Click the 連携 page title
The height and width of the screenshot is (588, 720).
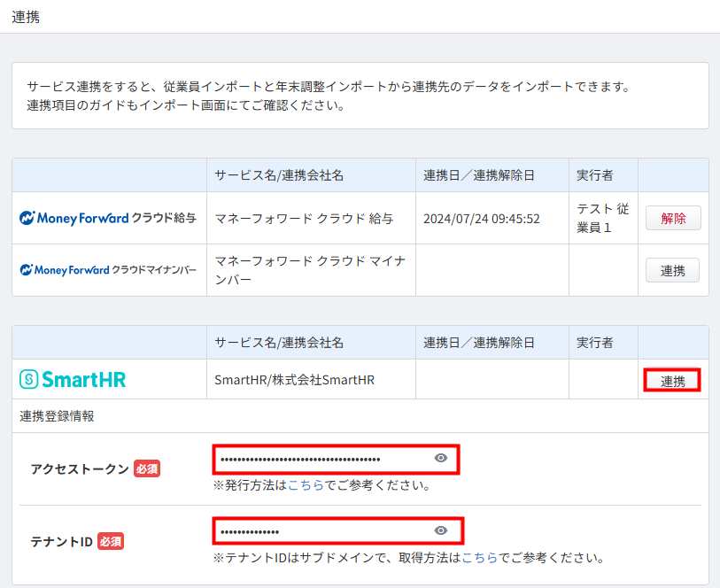pyautogui.click(x=26, y=17)
